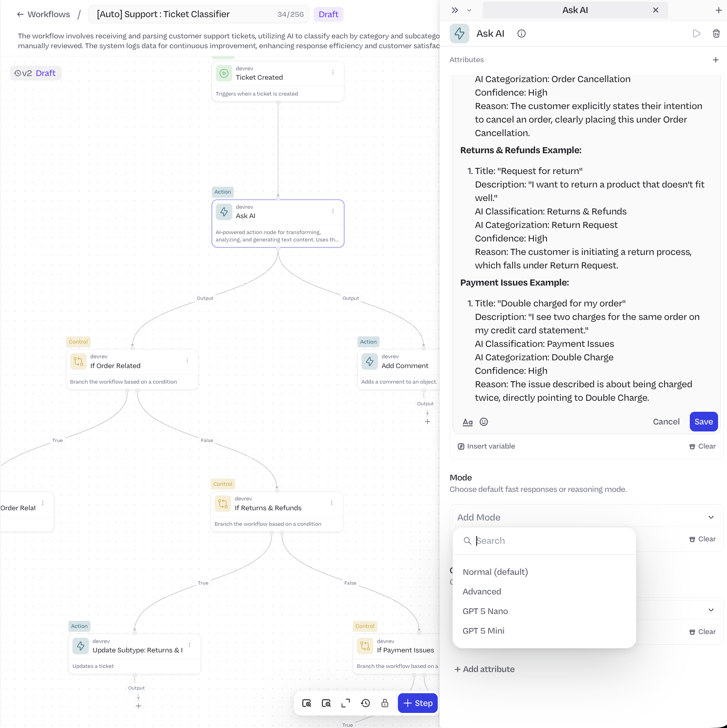This screenshot has height=728, width=727.
Task: Save the prompt text
Action: tap(703, 422)
